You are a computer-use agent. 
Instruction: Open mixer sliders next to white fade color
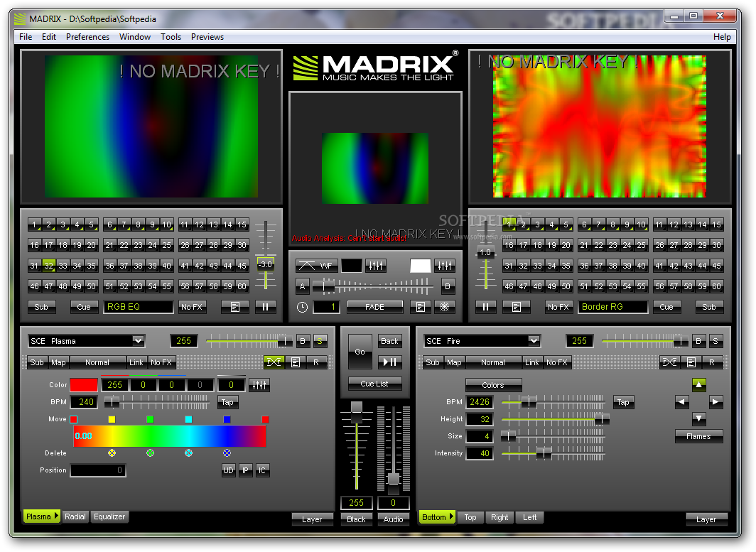pyautogui.click(x=445, y=266)
